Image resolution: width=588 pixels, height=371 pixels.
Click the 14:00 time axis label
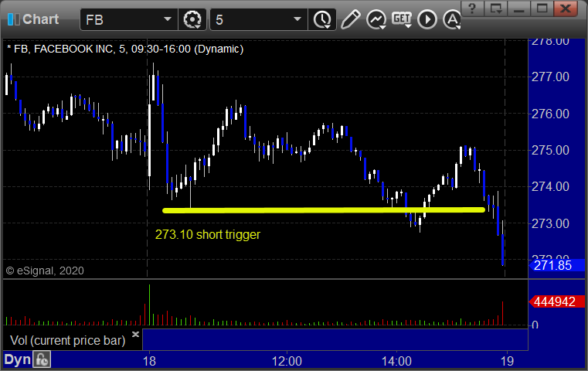coord(396,361)
